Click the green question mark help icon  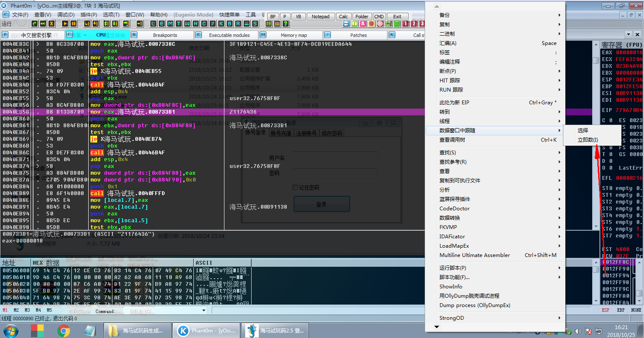tap(286, 24)
